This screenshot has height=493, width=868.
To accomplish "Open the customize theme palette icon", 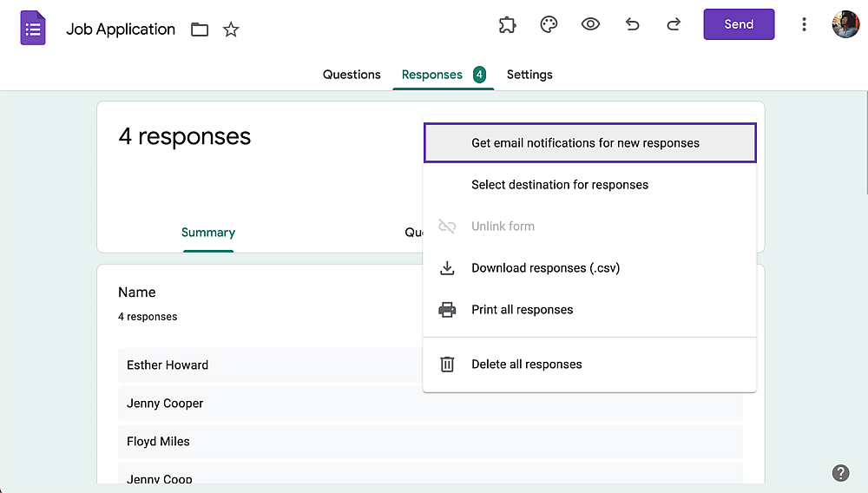I will [x=549, y=24].
